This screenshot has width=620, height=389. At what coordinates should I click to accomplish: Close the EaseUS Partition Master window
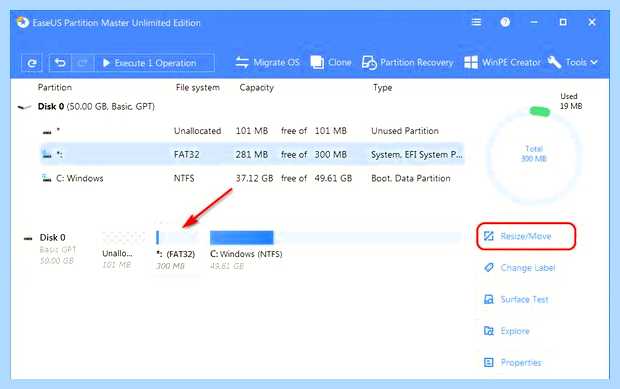(x=592, y=22)
